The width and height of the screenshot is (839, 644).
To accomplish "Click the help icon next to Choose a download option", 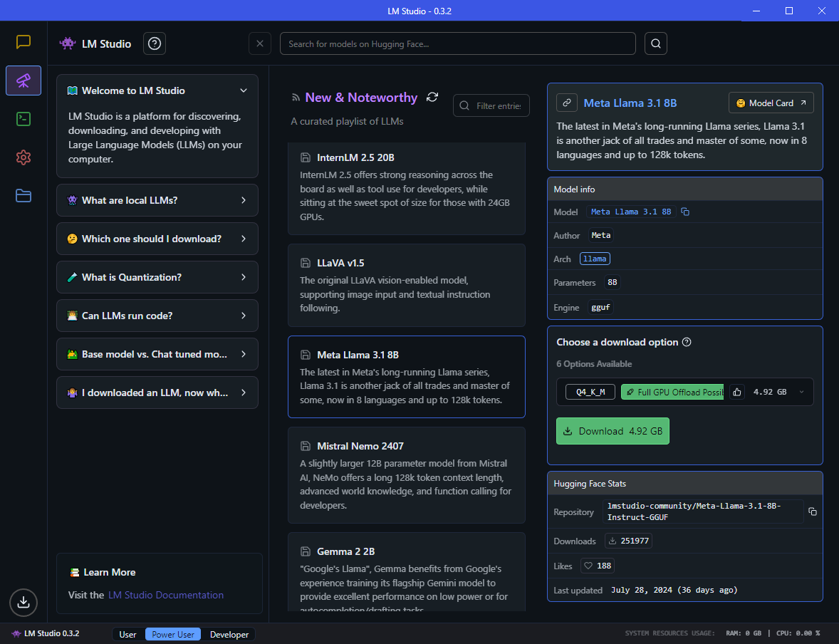I will point(687,342).
